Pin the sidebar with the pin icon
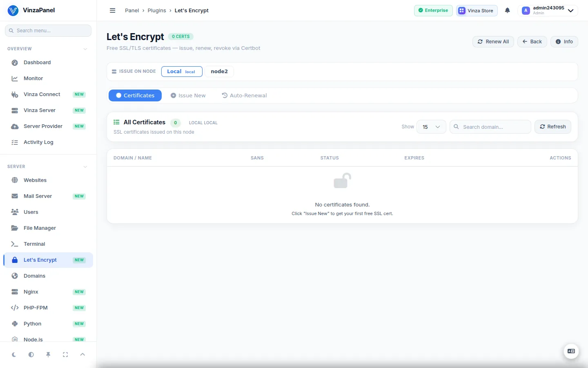 pyautogui.click(x=48, y=355)
